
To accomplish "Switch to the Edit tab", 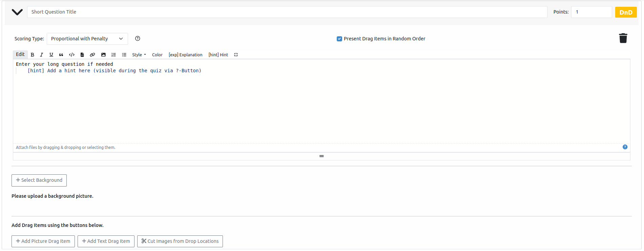I will point(20,54).
